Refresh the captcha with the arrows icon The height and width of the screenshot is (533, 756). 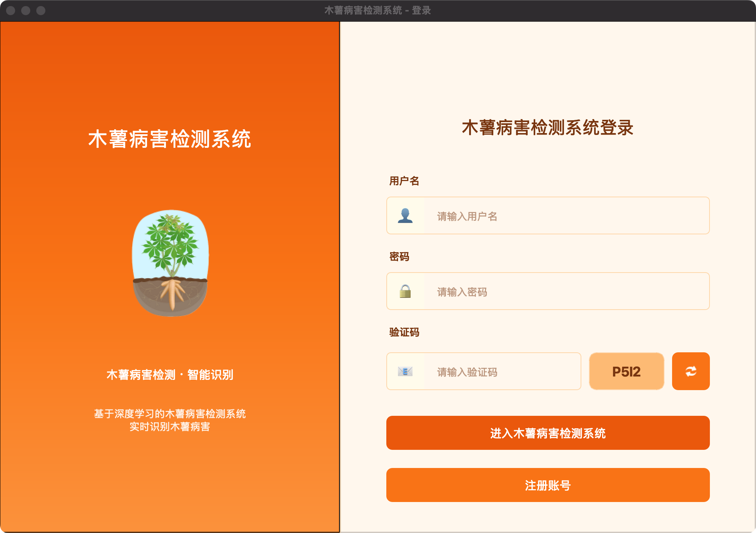coord(691,371)
